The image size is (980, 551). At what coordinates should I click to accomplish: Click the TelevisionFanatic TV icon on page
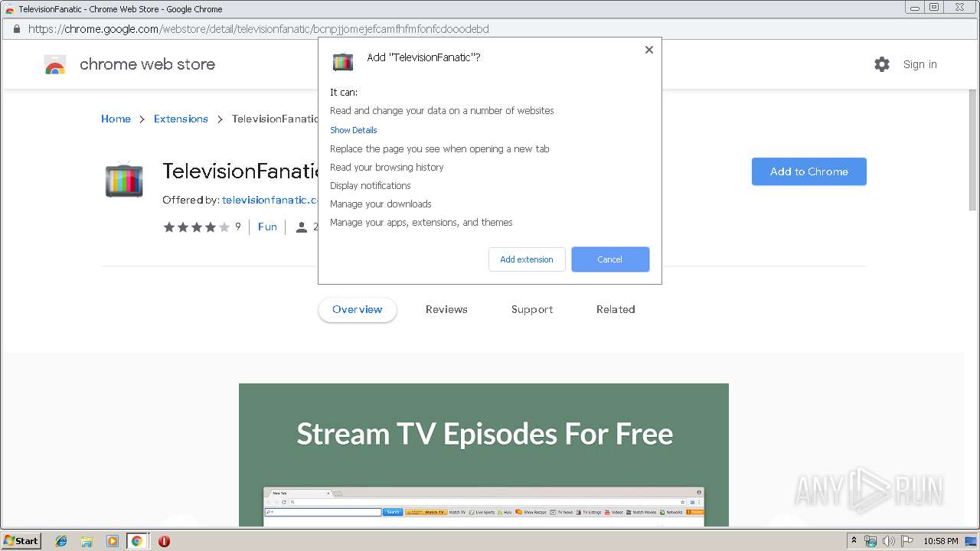tap(124, 180)
